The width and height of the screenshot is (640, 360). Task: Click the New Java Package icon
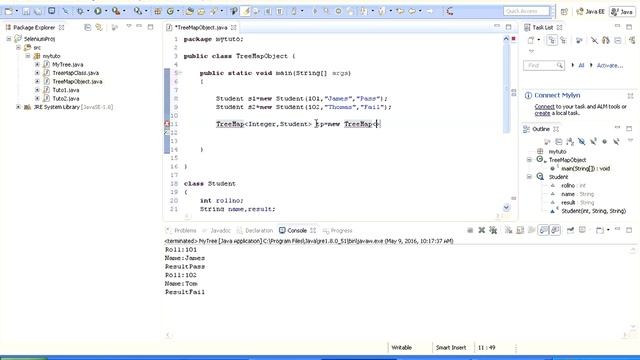158,11
